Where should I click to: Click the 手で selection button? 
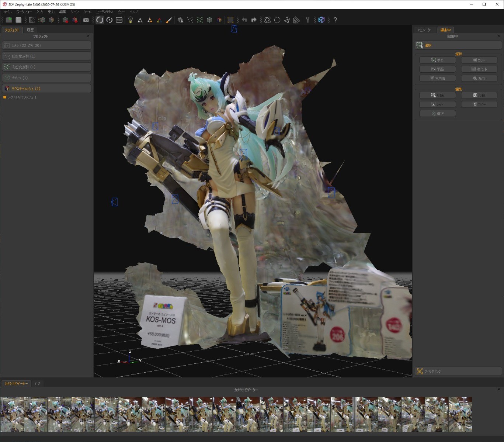tap(437, 60)
